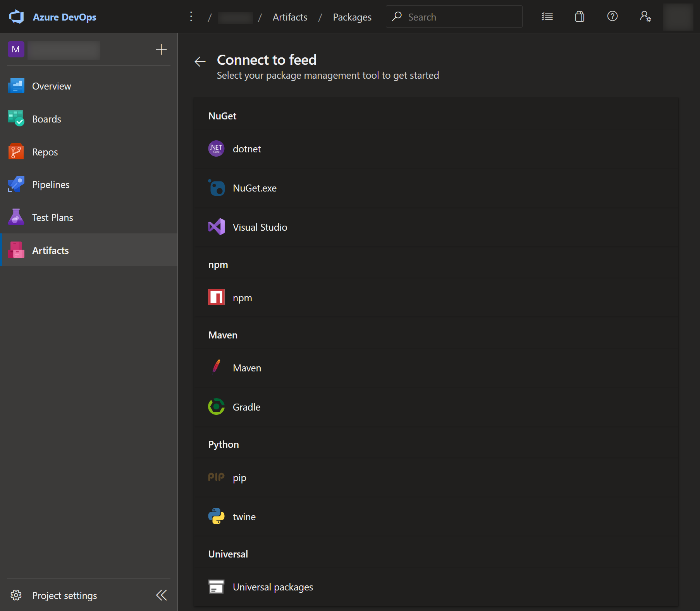Open the blurred user avatar menu
Image resolution: width=700 pixels, height=611 pixels.
[x=678, y=17]
